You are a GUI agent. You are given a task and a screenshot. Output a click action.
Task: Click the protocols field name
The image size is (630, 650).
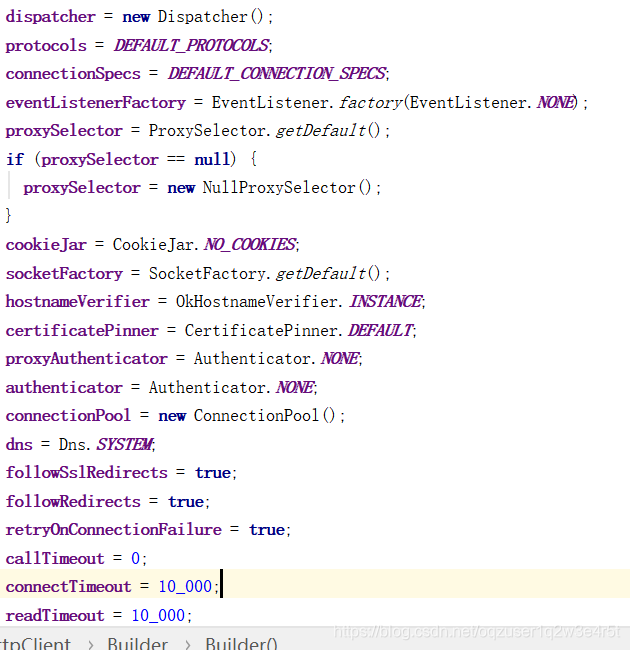click(46, 46)
